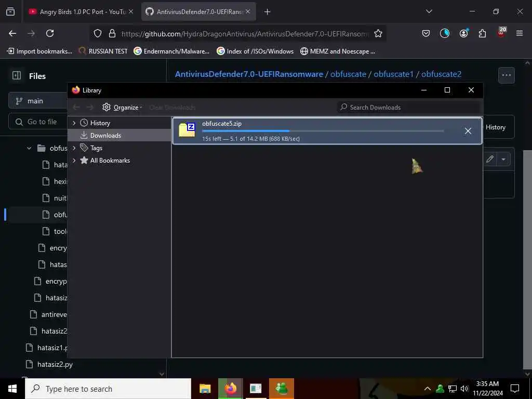Expand History in Library sidebar

(x=74, y=123)
